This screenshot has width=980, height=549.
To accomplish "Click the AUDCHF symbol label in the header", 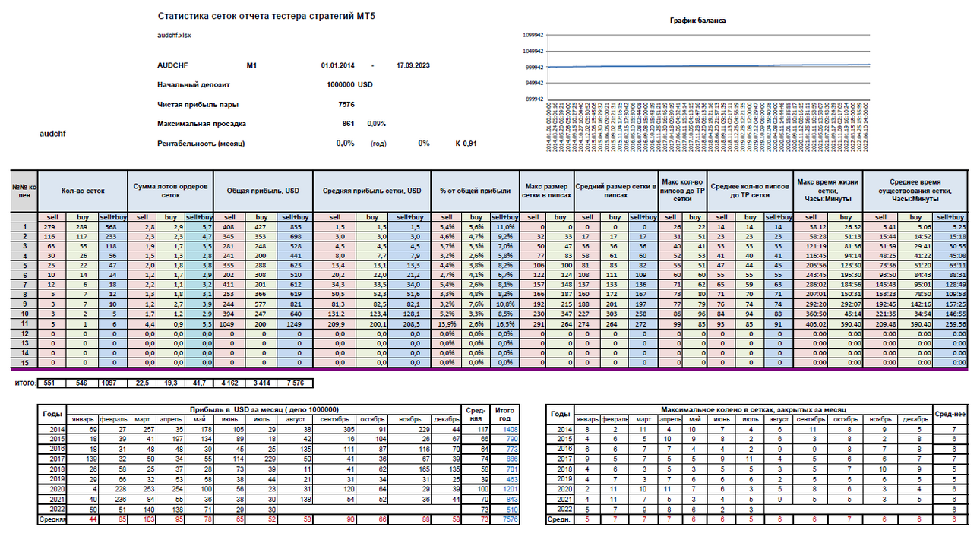I will coord(172,66).
